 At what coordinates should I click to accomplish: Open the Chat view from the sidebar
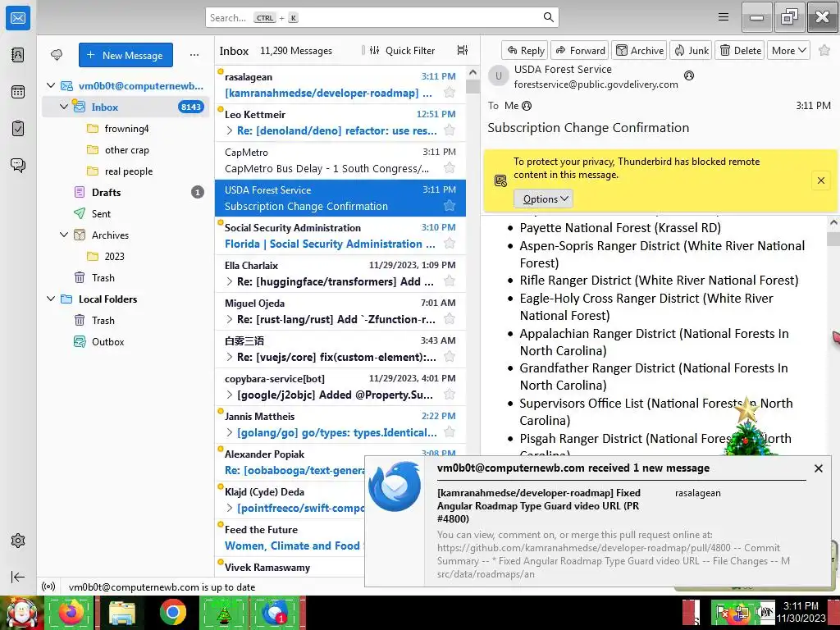tap(18, 165)
